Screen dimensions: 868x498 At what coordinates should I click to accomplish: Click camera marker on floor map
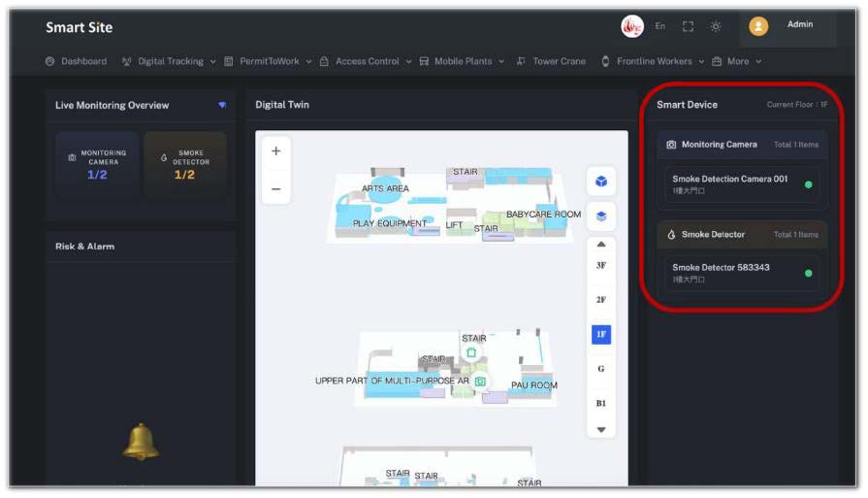click(x=480, y=382)
